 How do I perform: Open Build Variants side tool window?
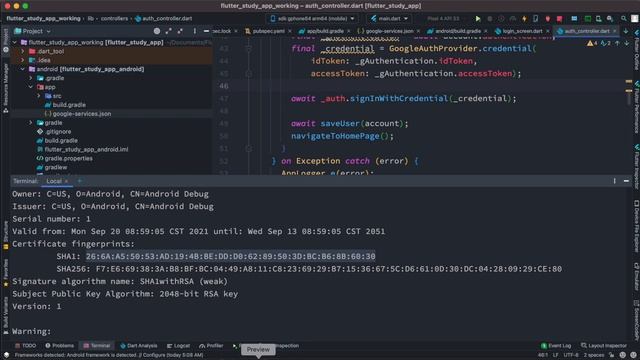coord(5,315)
